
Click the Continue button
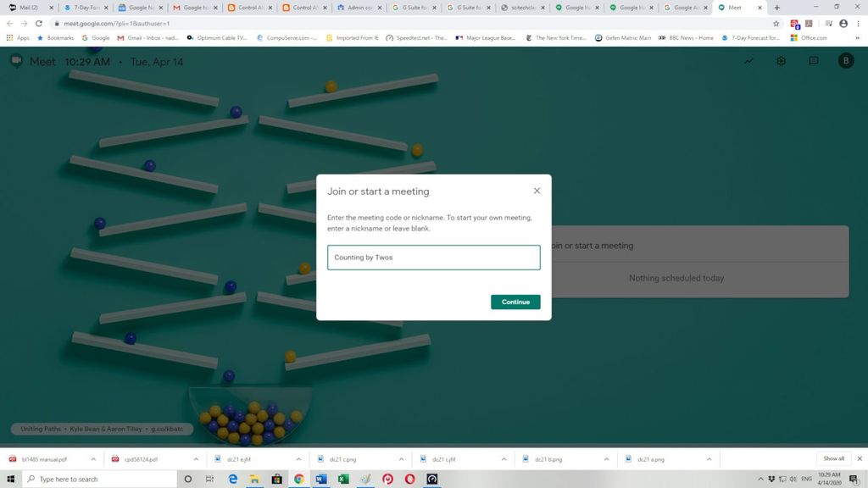(x=515, y=302)
